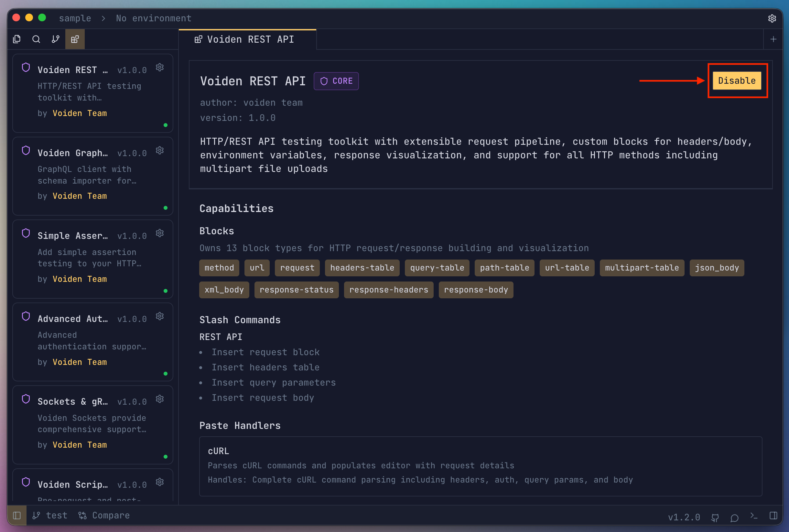Click the shield icon on Voiden REST card
This screenshot has height=532, width=789.
26,67
